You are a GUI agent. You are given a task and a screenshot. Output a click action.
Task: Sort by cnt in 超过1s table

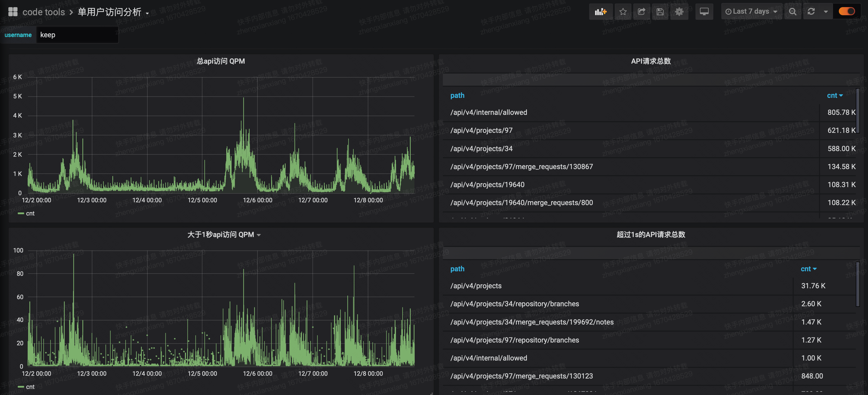(x=808, y=269)
